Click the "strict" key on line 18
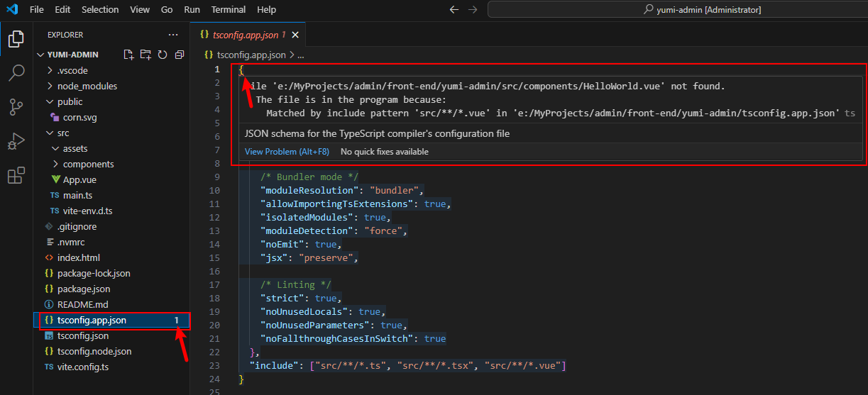 [x=282, y=298]
